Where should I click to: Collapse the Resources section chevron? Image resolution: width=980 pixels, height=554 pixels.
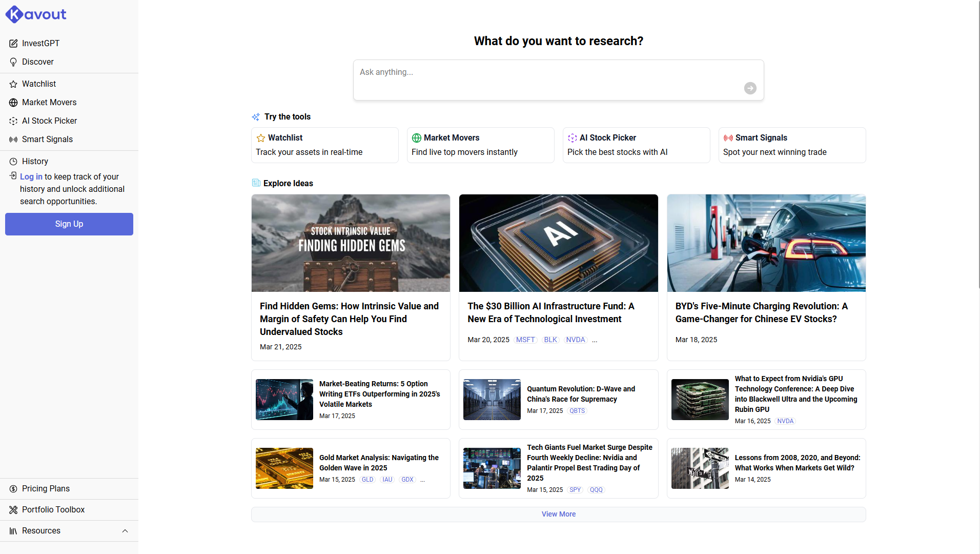tap(125, 531)
